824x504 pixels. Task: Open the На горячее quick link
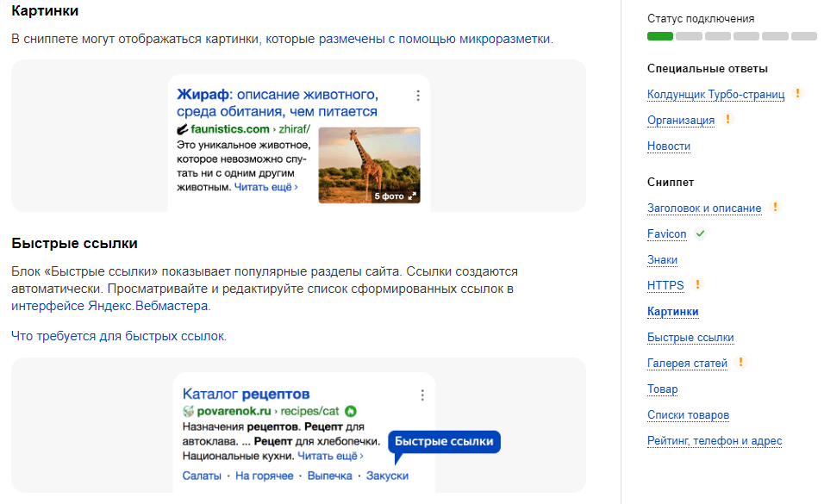point(265,476)
